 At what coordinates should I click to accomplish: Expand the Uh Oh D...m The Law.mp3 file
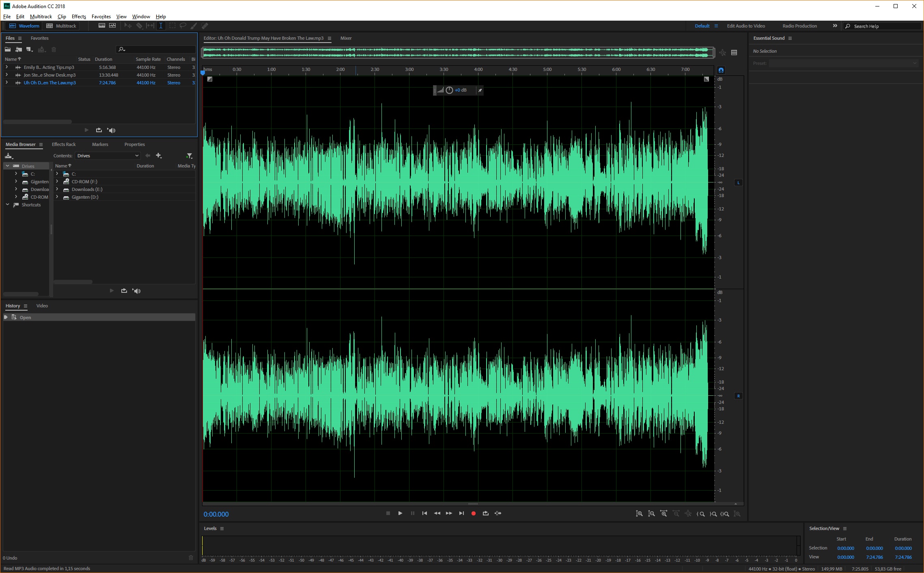click(6, 82)
